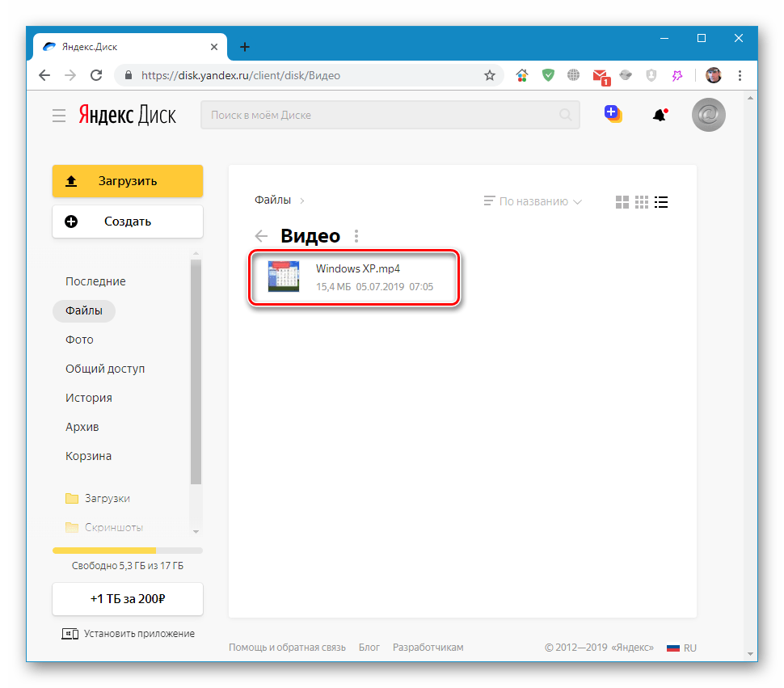The height and width of the screenshot is (688, 784).
Task: Open the Скриншоты folder in sidebar
Action: (x=104, y=527)
